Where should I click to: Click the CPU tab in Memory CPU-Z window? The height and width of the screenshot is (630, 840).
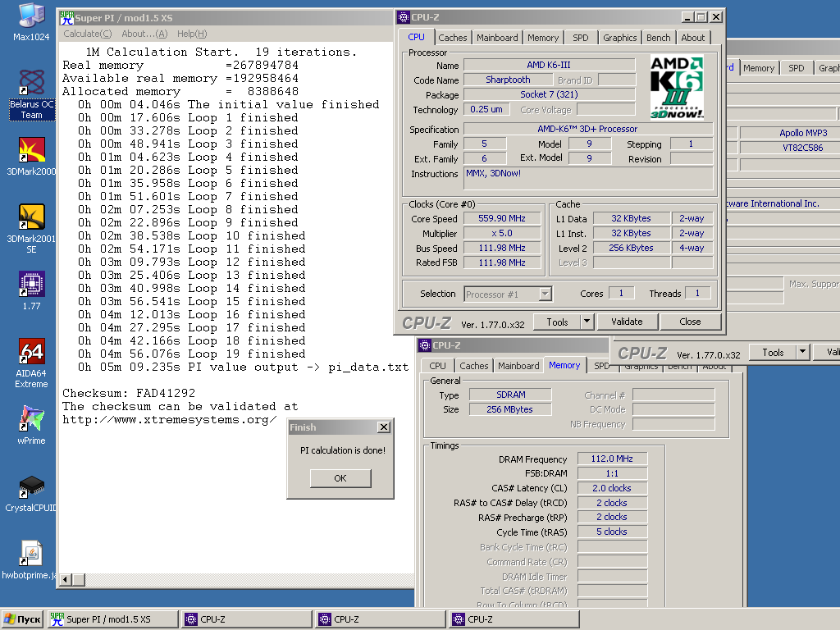(437, 366)
